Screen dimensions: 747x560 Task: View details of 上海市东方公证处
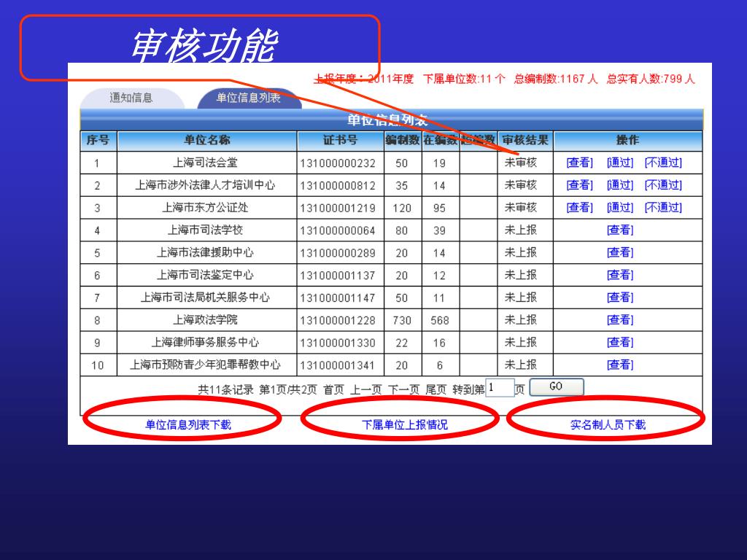coord(580,208)
